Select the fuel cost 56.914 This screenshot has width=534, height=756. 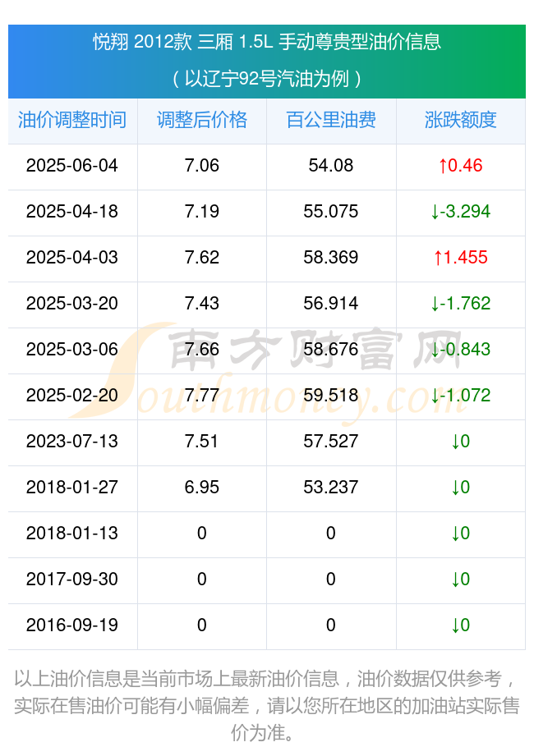point(331,303)
